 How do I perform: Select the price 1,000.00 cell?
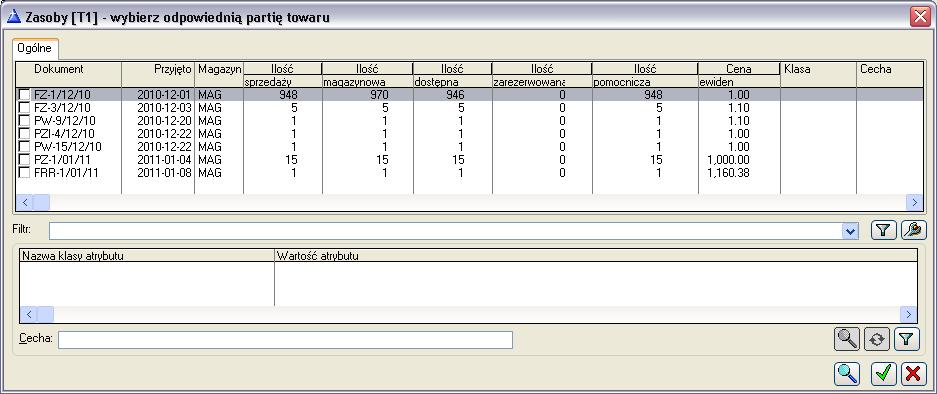(x=727, y=160)
